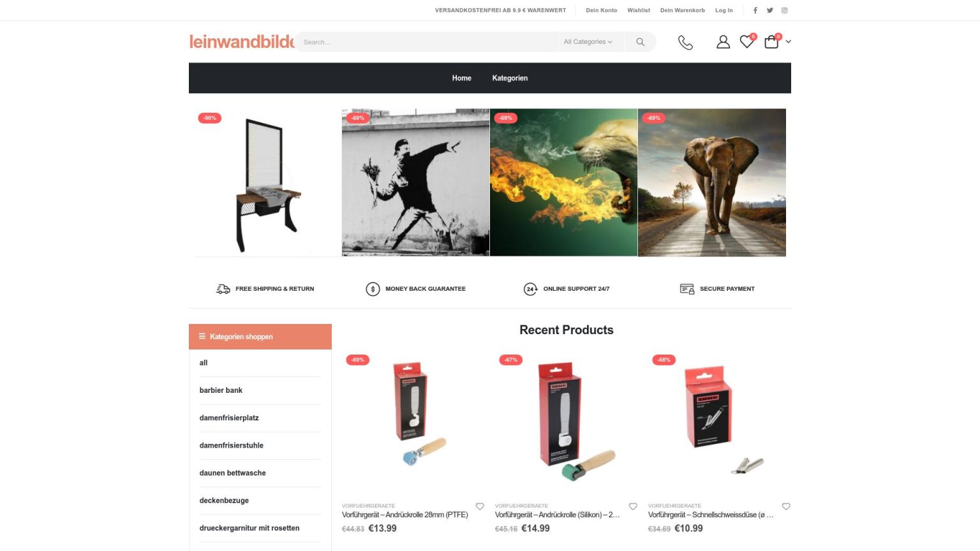Toggle wishlist heart on Andrückrolle Silikon product
This screenshot has width=980, height=551.
(633, 506)
